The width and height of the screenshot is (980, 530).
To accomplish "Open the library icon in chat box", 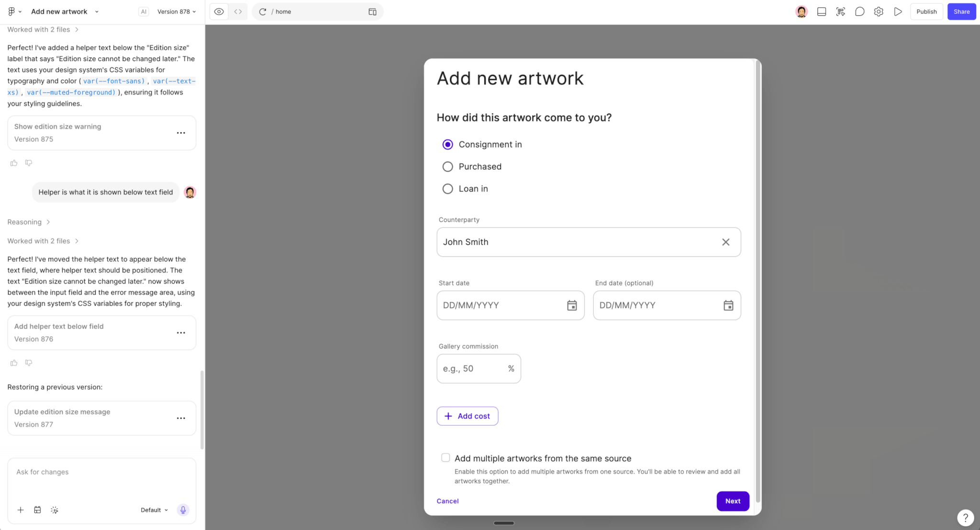I will 37,510.
